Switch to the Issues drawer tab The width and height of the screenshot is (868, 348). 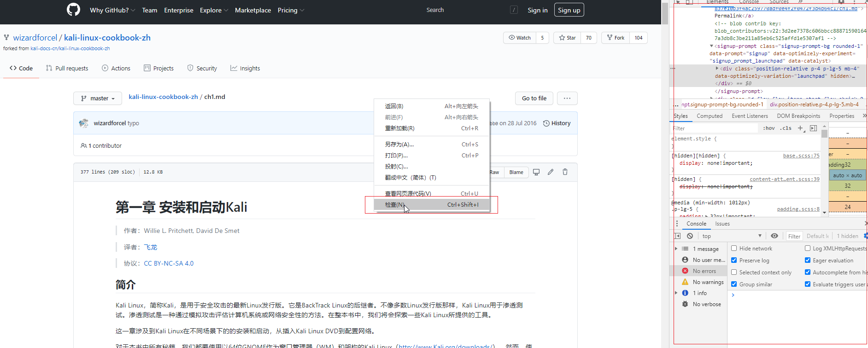pos(722,224)
